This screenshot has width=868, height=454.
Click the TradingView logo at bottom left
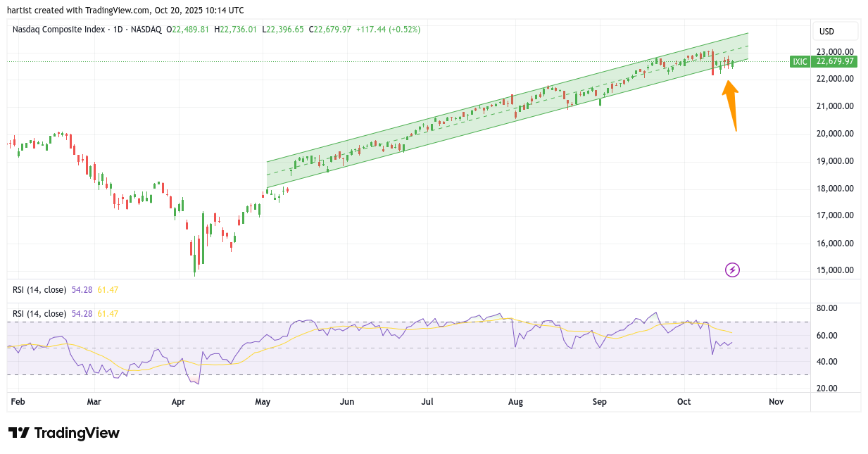(63, 433)
